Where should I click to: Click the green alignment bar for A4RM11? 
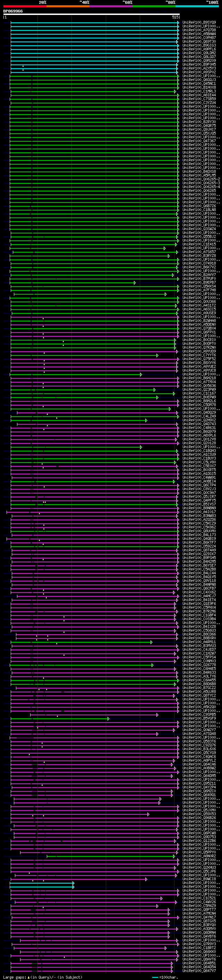82,642
